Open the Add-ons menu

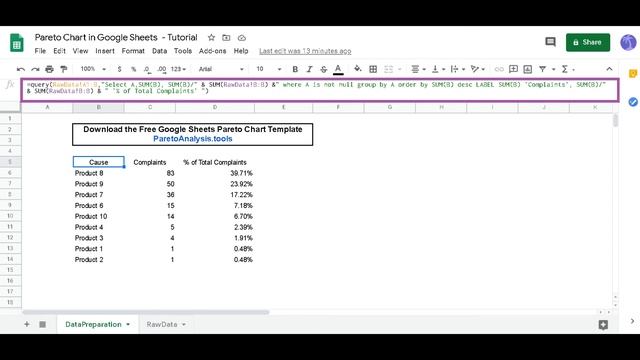pos(212,51)
